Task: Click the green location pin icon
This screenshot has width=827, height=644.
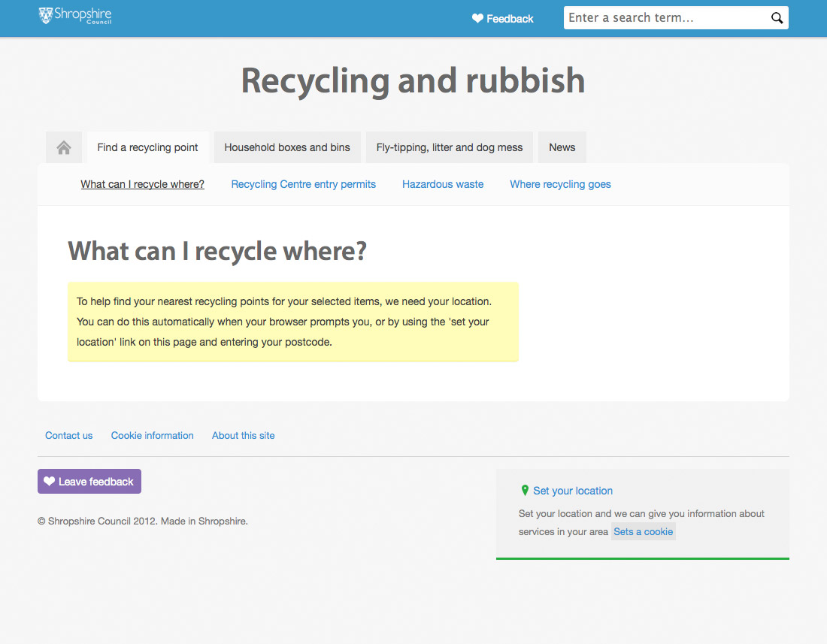Action: coord(525,491)
